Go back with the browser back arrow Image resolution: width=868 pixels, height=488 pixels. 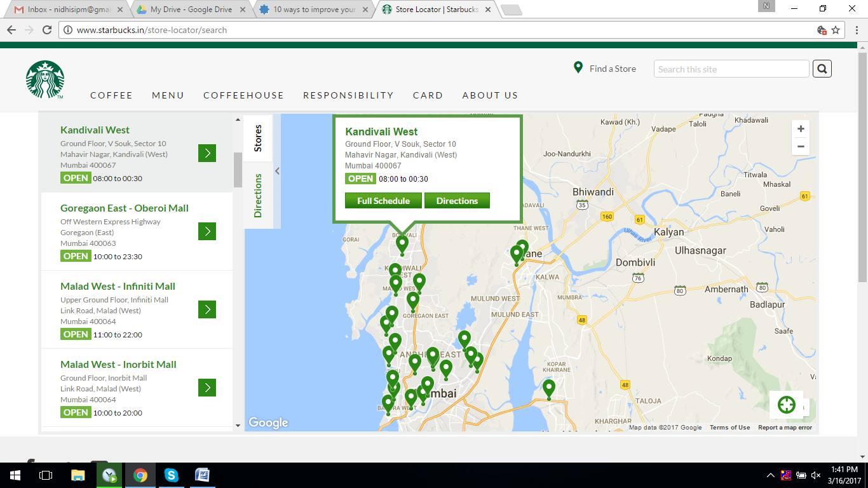coord(11,30)
